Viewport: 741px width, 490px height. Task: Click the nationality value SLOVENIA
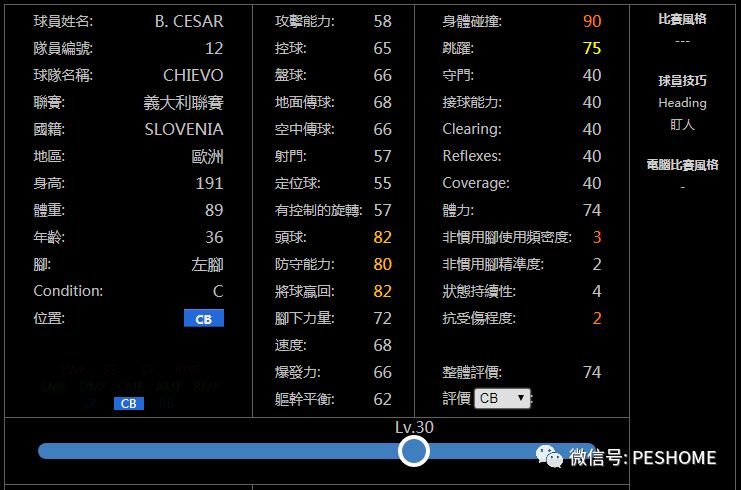click(184, 129)
